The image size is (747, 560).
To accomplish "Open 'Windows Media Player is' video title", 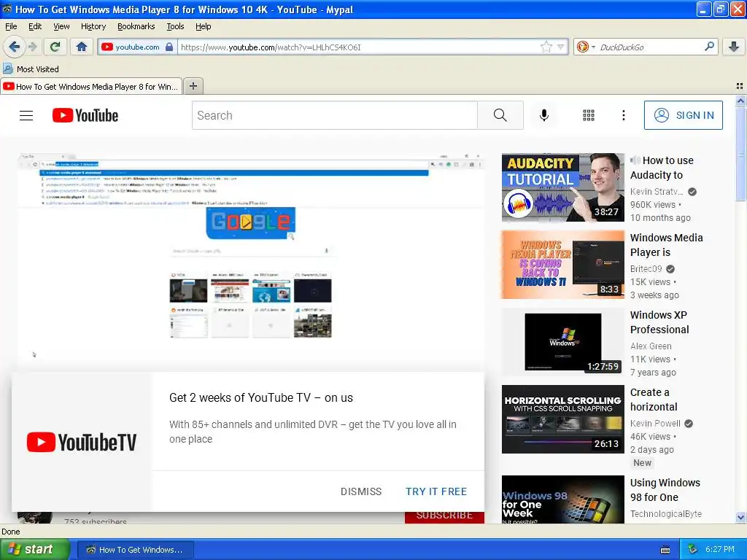I will 667,245.
